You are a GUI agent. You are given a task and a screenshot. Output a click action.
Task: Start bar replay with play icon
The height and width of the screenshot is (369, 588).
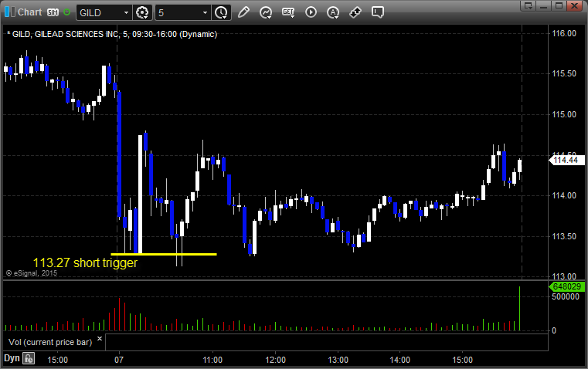point(311,12)
